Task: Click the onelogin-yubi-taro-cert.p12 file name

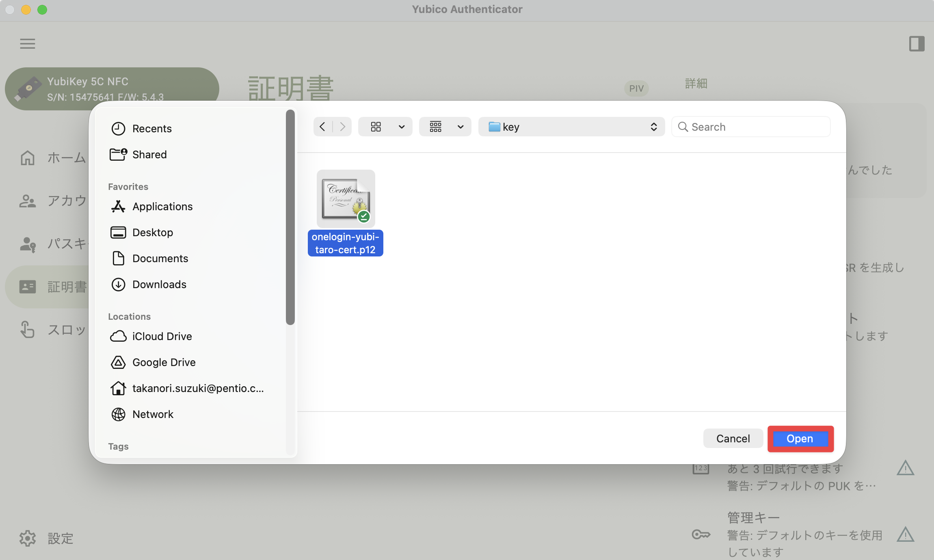Action: click(x=346, y=243)
